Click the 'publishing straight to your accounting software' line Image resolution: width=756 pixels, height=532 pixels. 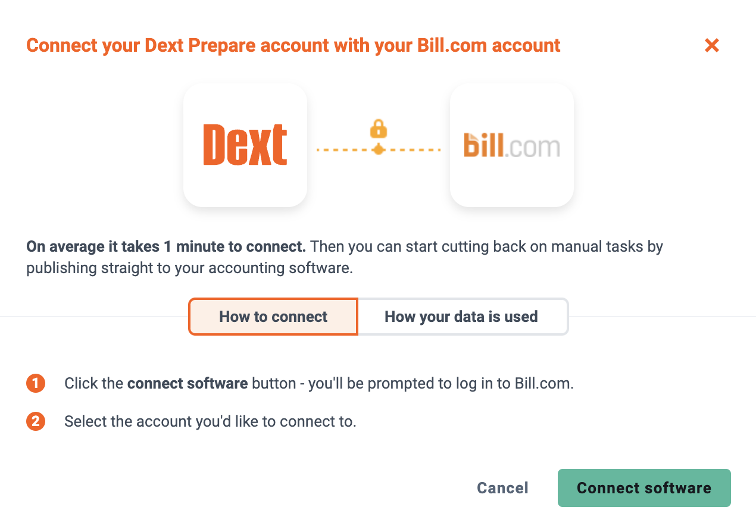(x=190, y=268)
